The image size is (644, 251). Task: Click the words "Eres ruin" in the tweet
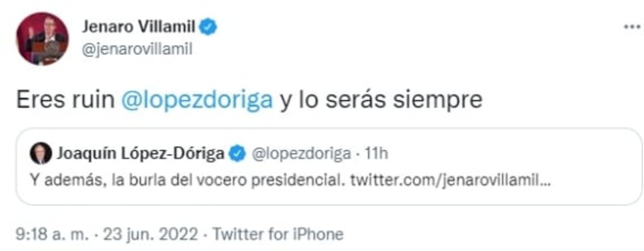click(65, 100)
